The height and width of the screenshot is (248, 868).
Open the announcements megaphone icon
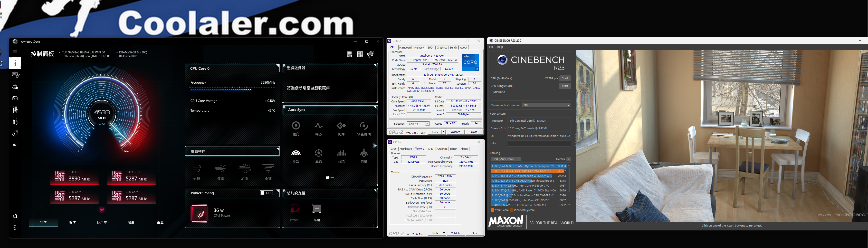coord(371,54)
